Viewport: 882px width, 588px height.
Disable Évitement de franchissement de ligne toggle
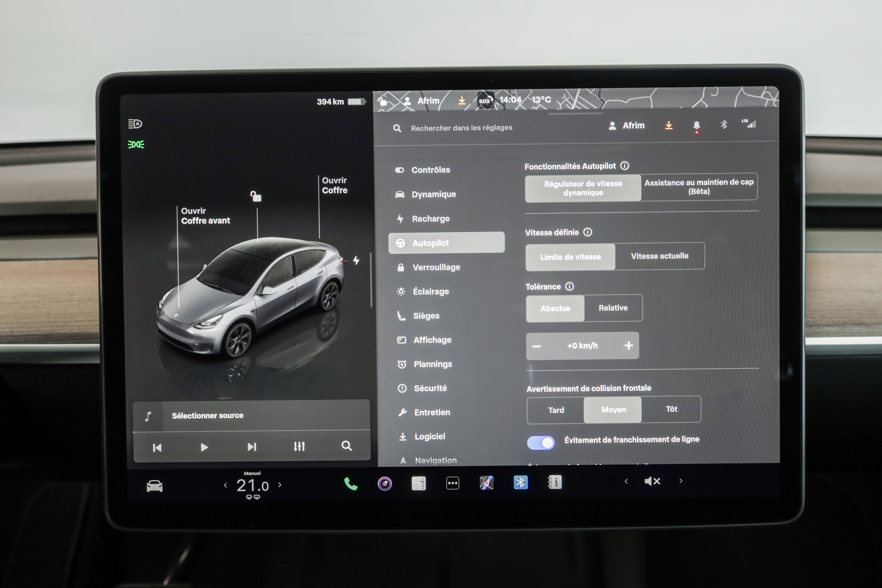click(541, 443)
